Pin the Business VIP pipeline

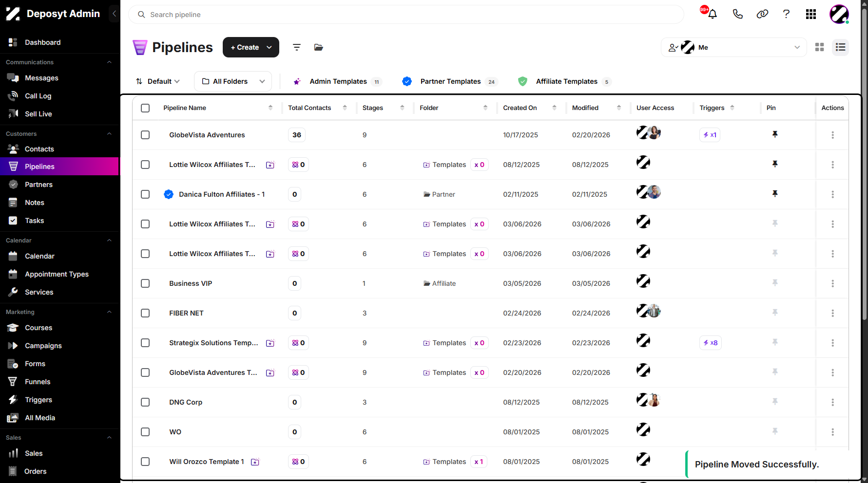click(x=775, y=283)
